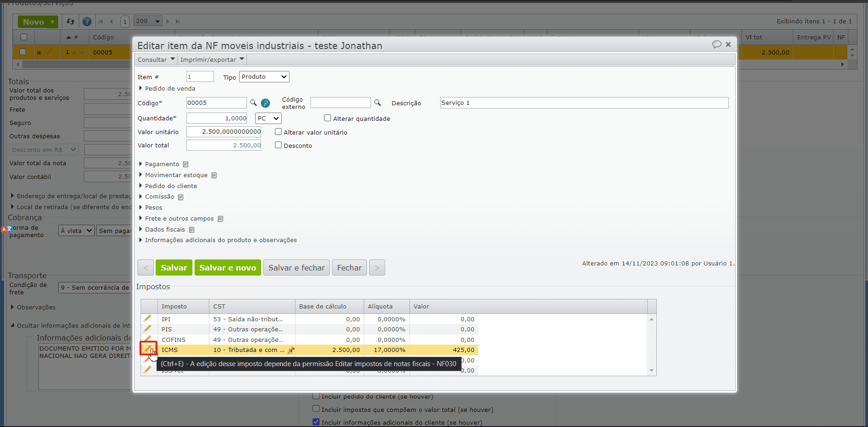The height and width of the screenshot is (427, 868).
Task: Sort taxes by Alíquota column header
Action: click(387, 307)
